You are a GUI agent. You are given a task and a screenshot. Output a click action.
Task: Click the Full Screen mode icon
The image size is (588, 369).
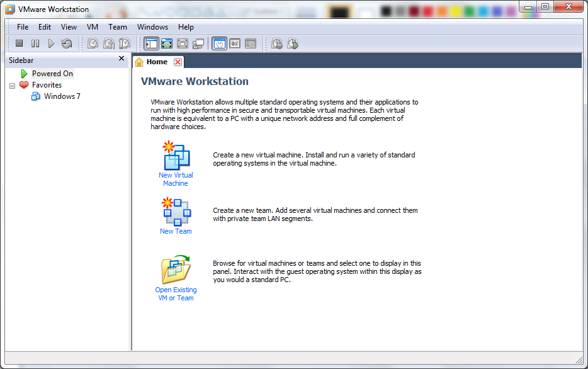click(x=167, y=44)
